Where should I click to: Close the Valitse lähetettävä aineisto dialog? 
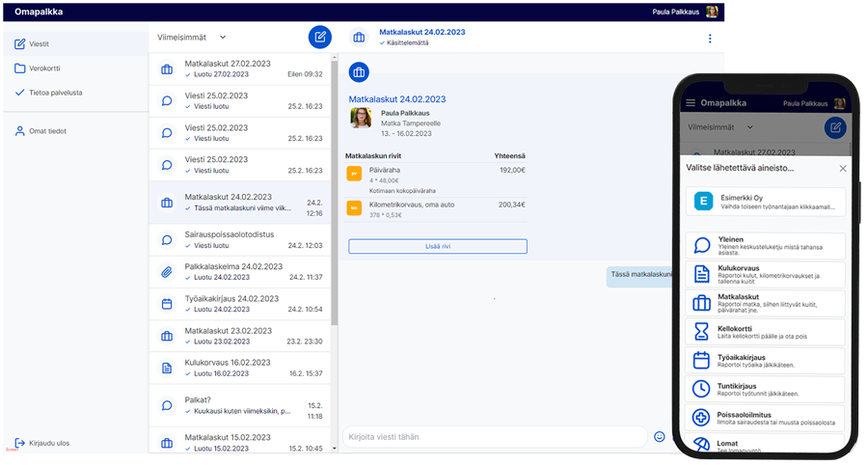[x=843, y=168]
